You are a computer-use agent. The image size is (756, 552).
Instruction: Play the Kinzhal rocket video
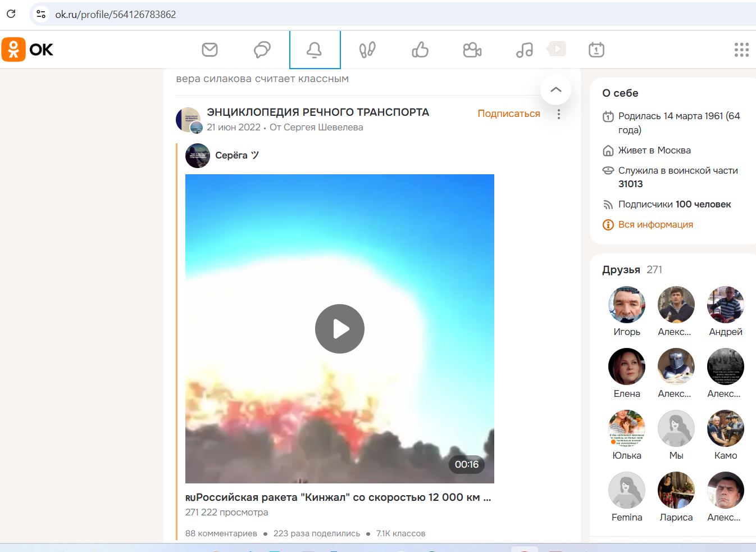pos(339,329)
